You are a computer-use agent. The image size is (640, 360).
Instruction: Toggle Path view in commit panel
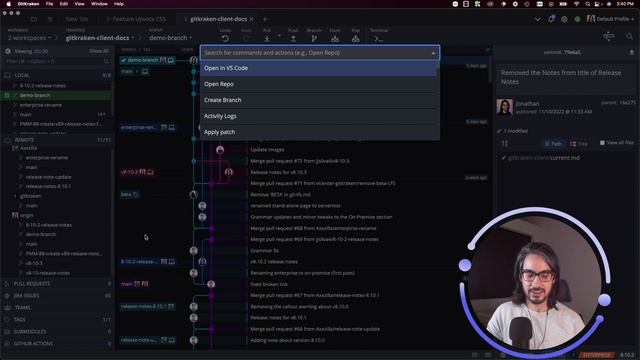553,144
